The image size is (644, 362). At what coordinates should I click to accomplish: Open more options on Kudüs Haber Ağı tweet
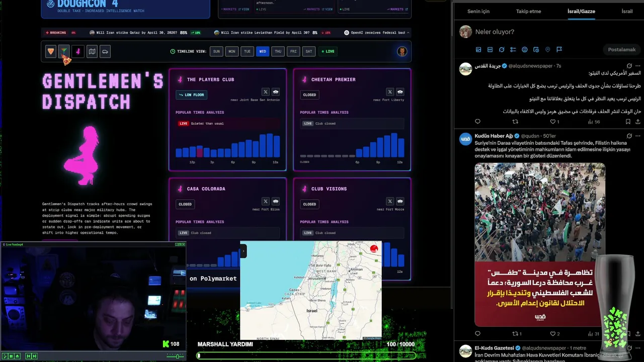point(638,136)
